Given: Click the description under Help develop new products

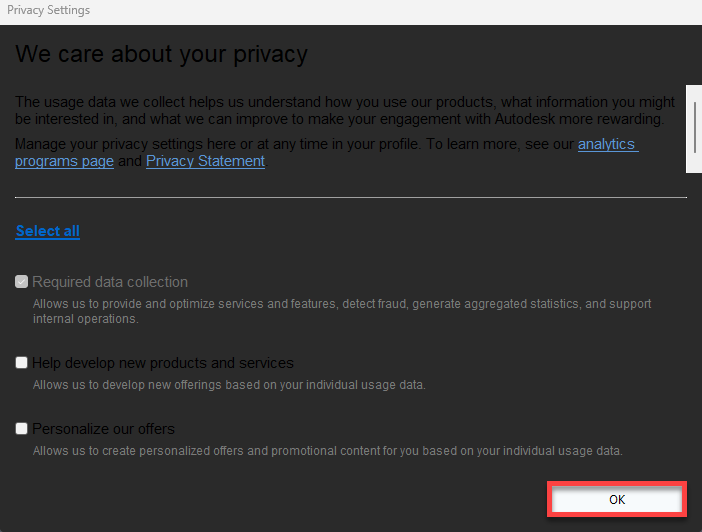Looking at the screenshot, I should coord(229,385).
